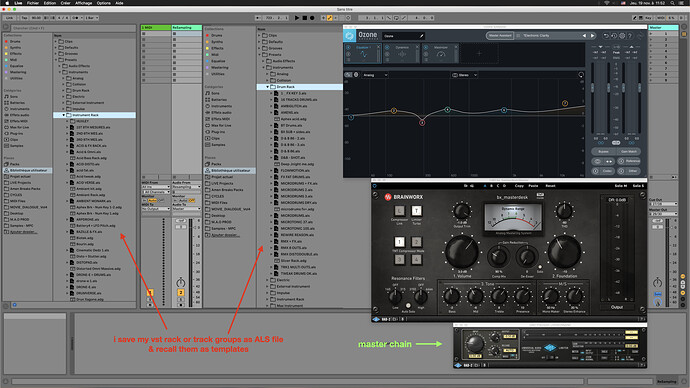Click the Ozone undo icon
Image resolution: width=690 pixels, height=388 pixels.
tap(606, 36)
